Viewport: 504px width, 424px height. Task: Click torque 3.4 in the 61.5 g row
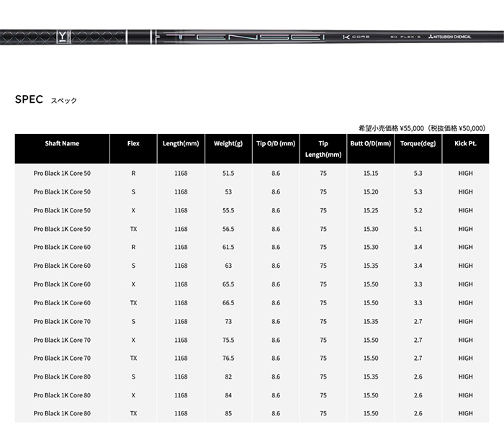click(418, 247)
